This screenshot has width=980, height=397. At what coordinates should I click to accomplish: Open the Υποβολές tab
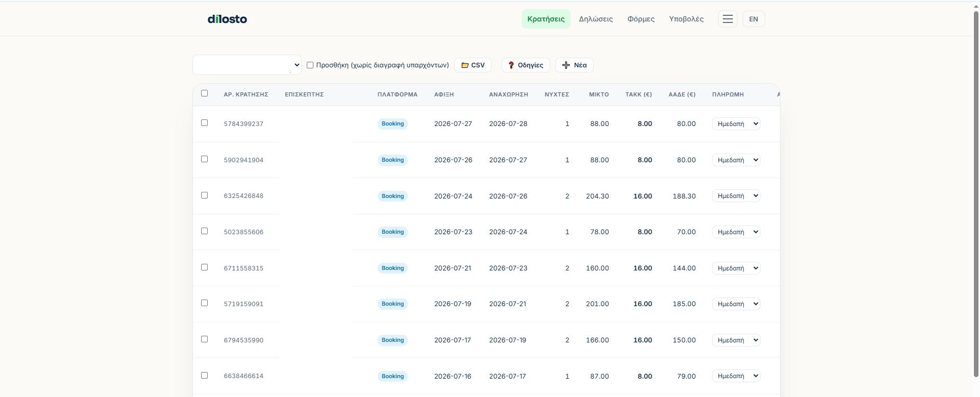[x=686, y=19]
